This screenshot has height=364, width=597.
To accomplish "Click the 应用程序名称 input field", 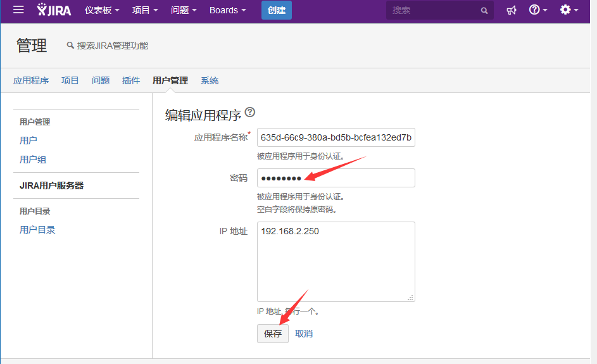I will pos(336,137).
